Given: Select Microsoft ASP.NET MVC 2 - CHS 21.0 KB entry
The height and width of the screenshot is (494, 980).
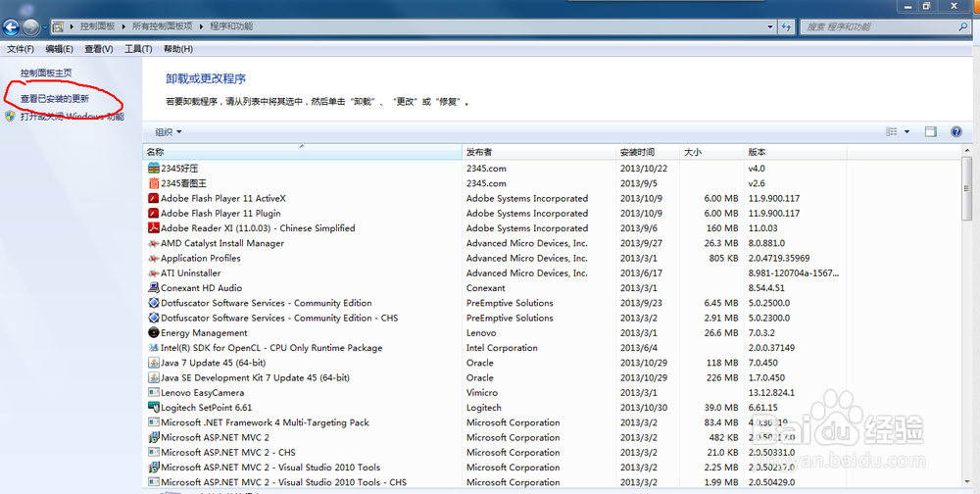Looking at the screenshot, I should [x=228, y=453].
